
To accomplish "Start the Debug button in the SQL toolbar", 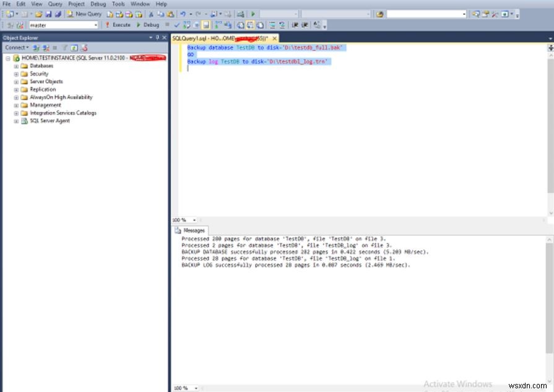I will coord(148,25).
